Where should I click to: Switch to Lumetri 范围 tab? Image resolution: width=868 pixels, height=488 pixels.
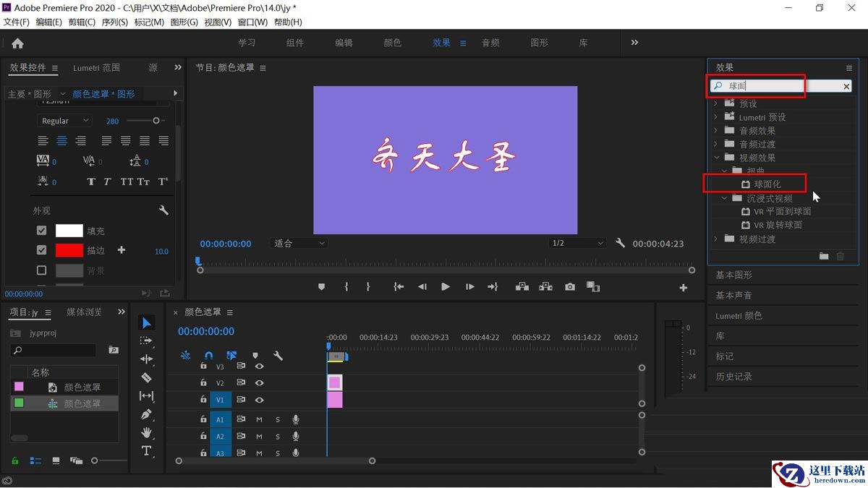[x=96, y=68]
